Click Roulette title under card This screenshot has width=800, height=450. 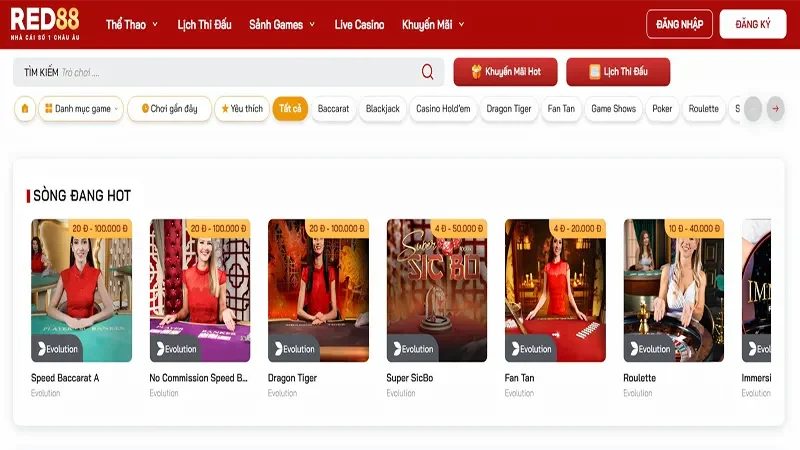click(x=639, y=378)
